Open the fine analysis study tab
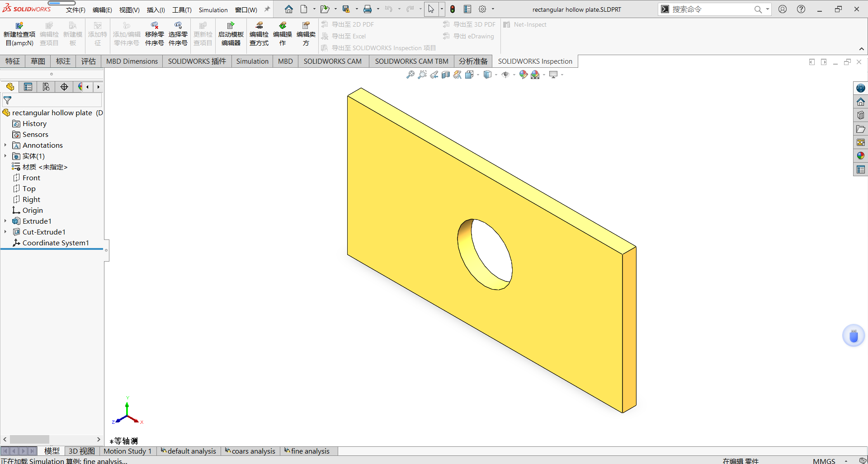 (x=310, y=451)
